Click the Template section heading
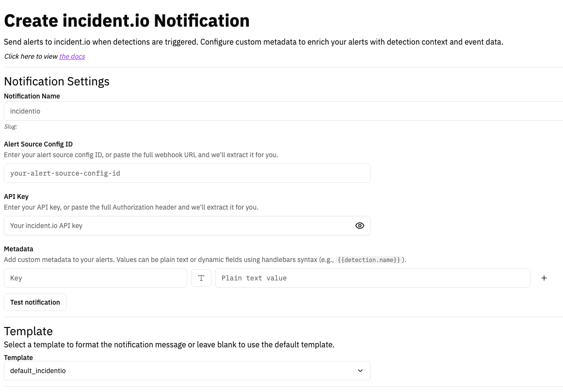The width and height of the screenshot is (563, 392). point(28,331)
